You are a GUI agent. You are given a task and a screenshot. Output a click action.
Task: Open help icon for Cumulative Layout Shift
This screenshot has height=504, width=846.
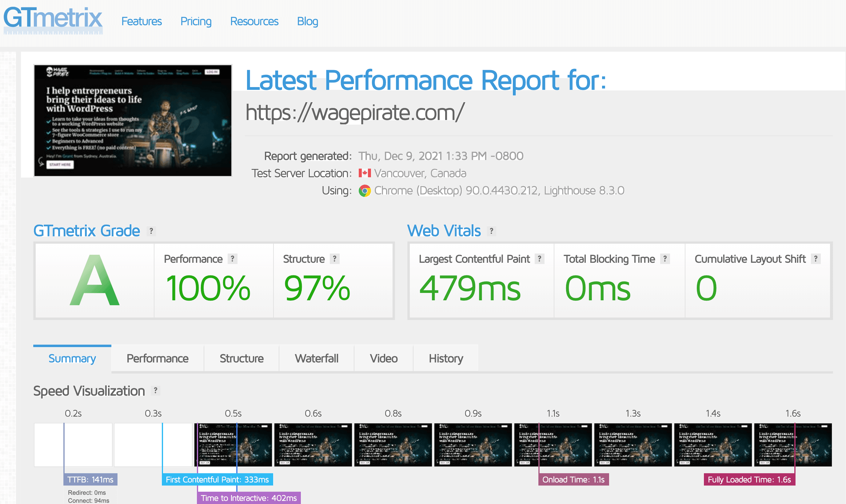816,259
